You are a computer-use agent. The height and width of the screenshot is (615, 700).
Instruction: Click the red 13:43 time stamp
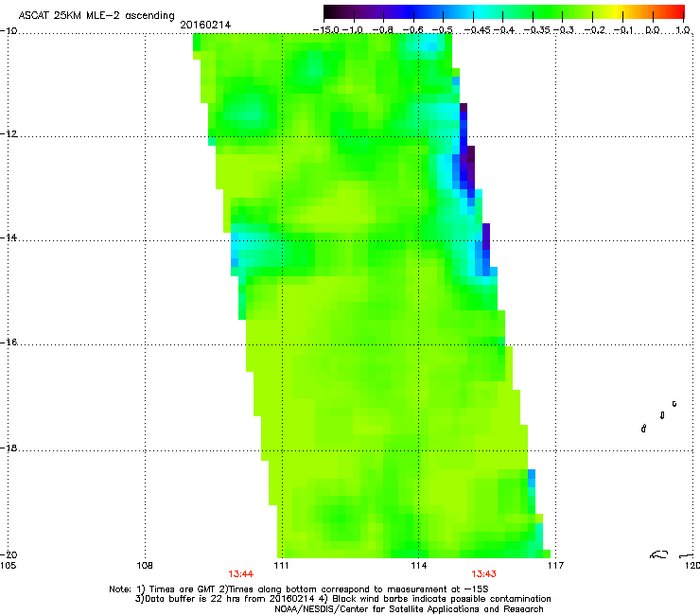pyautogui.click(x=484, y=574)
